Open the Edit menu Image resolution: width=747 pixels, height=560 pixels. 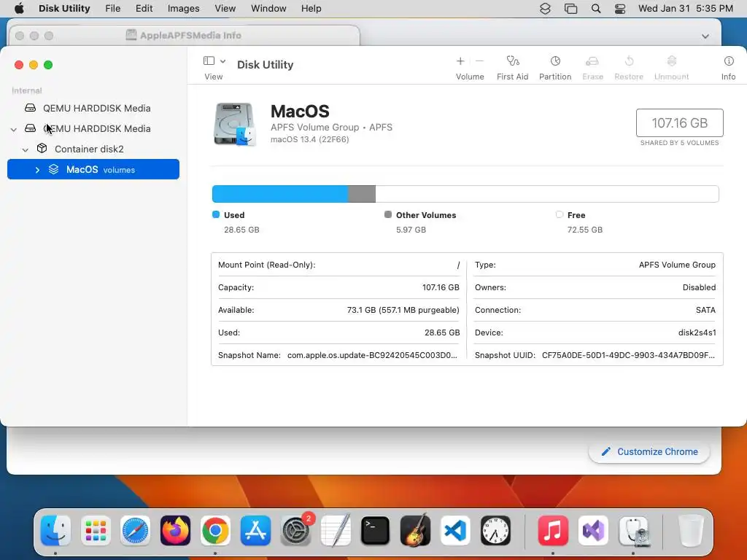coord(144,9)
